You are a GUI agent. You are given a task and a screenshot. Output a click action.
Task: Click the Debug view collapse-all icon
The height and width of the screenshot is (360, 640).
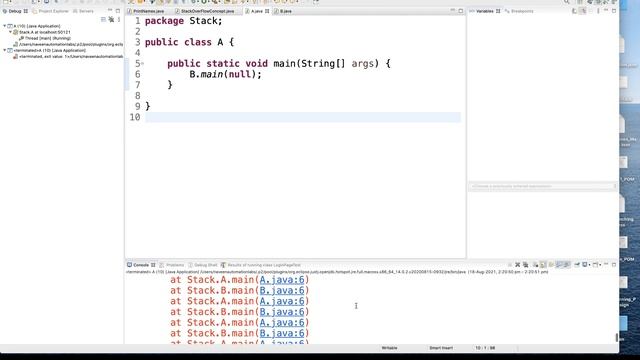(103, 19)
